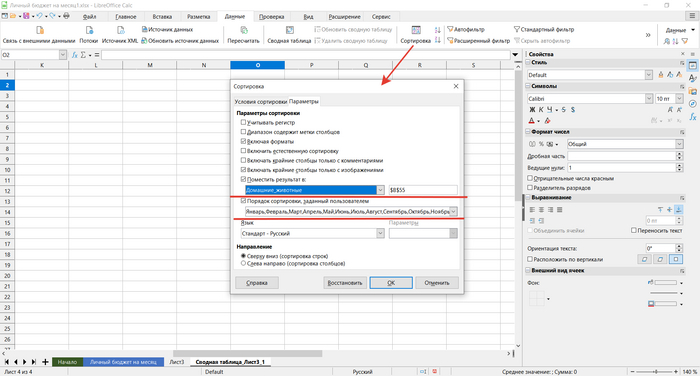
Task: Click the zoom slider in status bar
Action: click(655, 372)
